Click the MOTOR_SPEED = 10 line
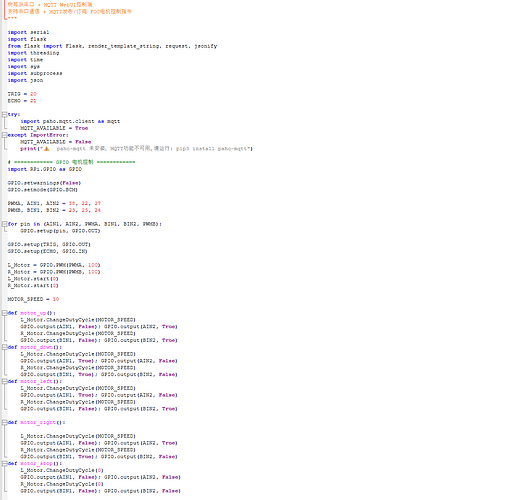 tap(33, 299)
